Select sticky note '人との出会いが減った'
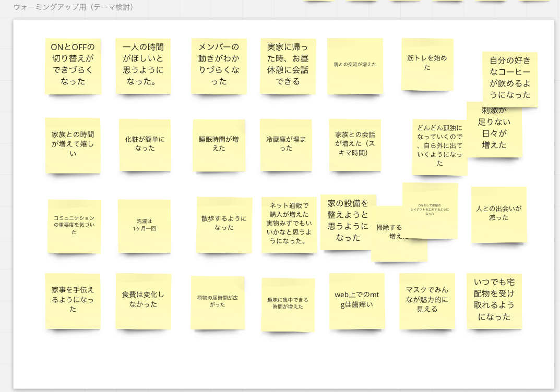The image size is (560, 392). coord(499,215)
